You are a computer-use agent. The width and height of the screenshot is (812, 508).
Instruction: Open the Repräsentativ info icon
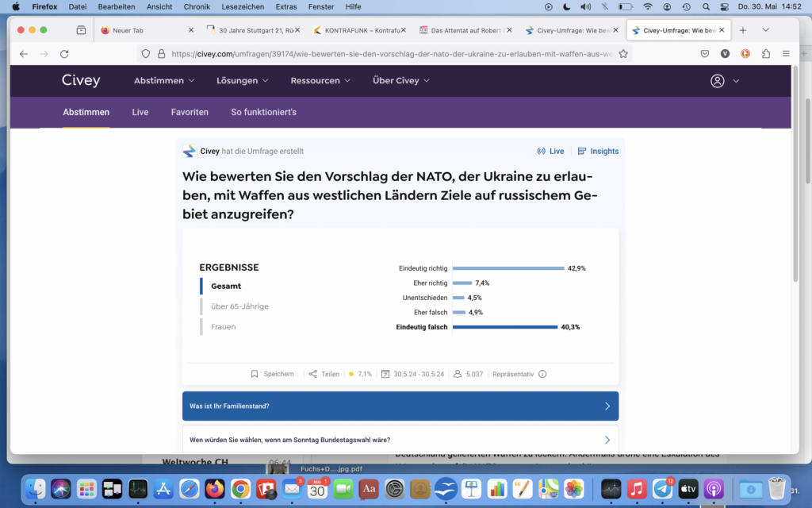542,374
